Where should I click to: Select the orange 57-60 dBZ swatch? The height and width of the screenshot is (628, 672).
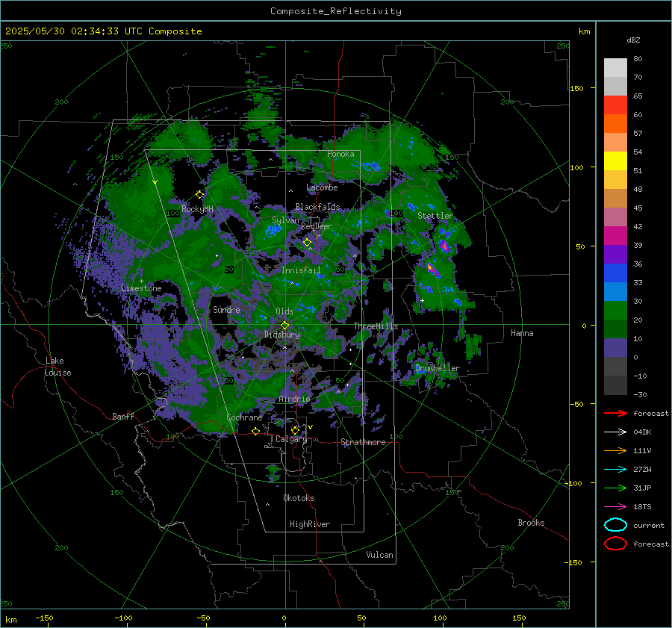(x=615, y=124)
